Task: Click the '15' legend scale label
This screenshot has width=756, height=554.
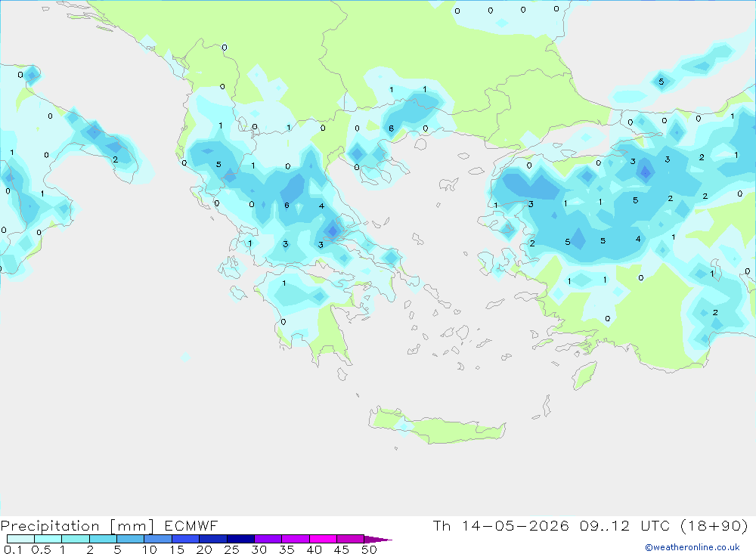Action: point(177,549)
